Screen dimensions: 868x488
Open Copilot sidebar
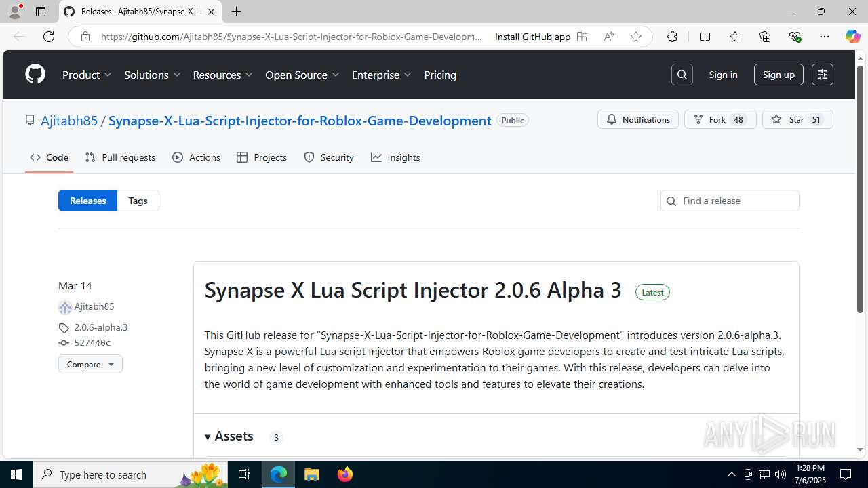pos(852,37)
